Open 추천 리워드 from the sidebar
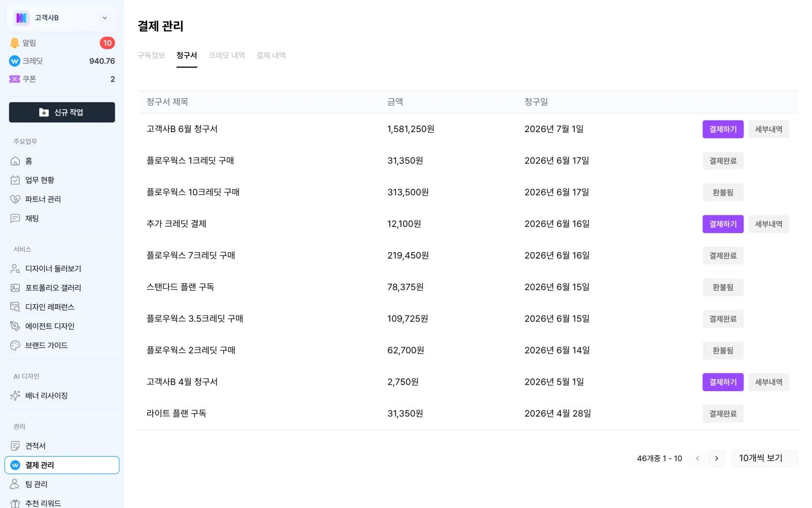Viewport: 812px width, 508px height. tap(62, 503)
